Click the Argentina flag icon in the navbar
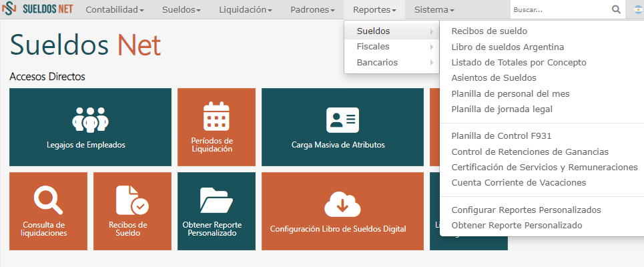Viewport: 644px width, 267px height. pyautogui.click(x=638, y=10)
